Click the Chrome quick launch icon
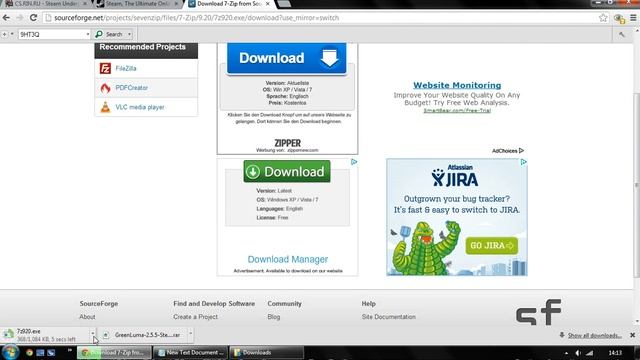 pos(29,353)
